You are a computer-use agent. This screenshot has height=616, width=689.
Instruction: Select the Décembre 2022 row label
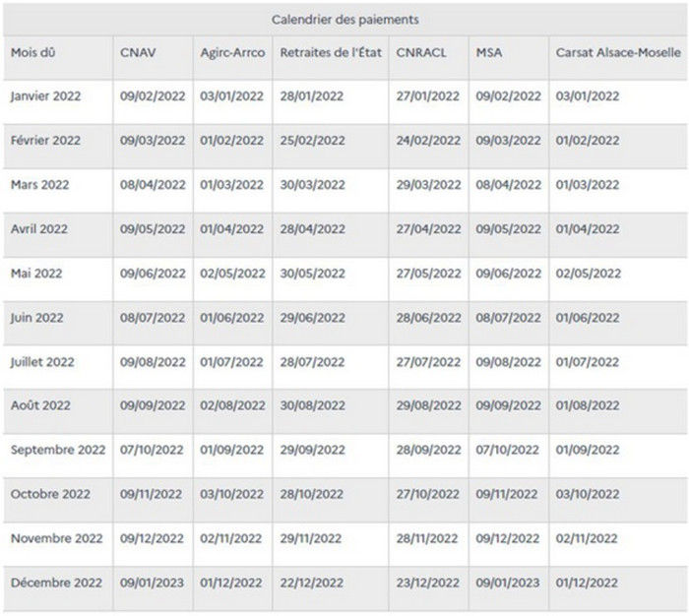click(56, 584)
